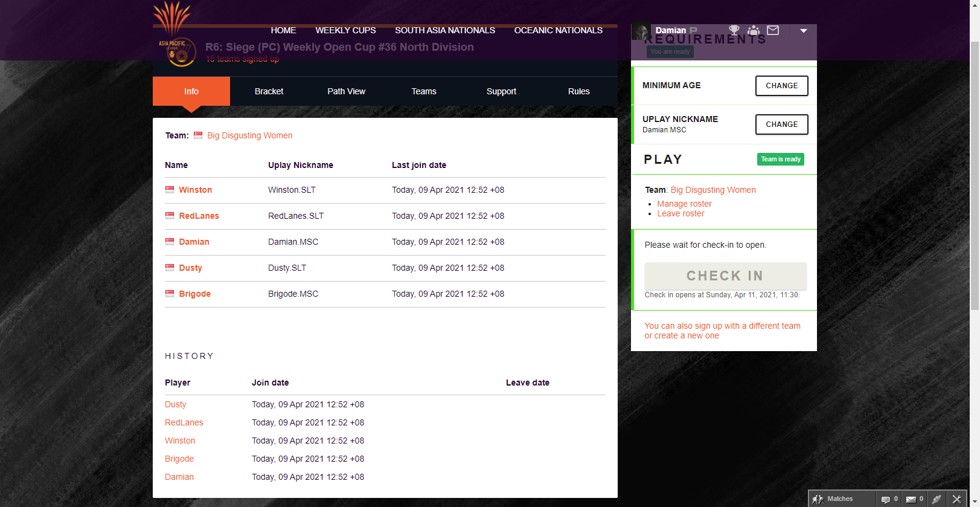Click Damian's helmet avatar picture
The image size is (980, 507).
click(641, 31)
